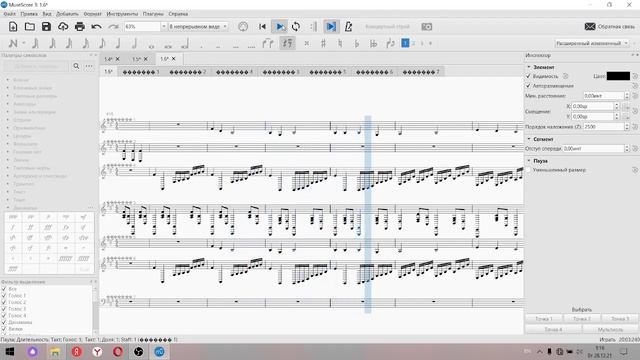Select whole note duration

point(151,46)
